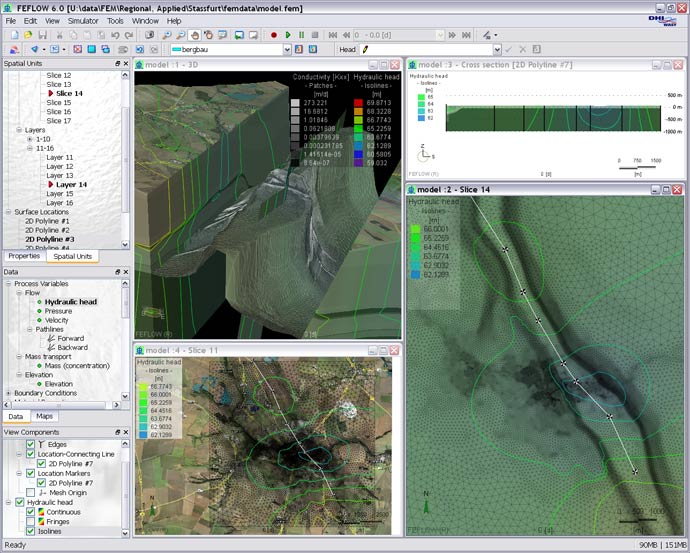Viewport: 690px width, 553px height.
Task: Open the bergbau selection dropdown
Action: point(287,49)
